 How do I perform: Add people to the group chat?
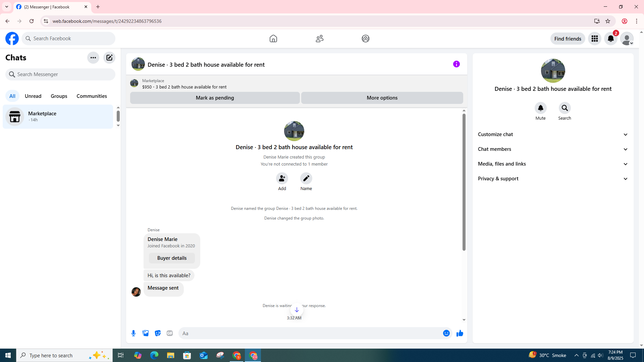click(282, 178)
